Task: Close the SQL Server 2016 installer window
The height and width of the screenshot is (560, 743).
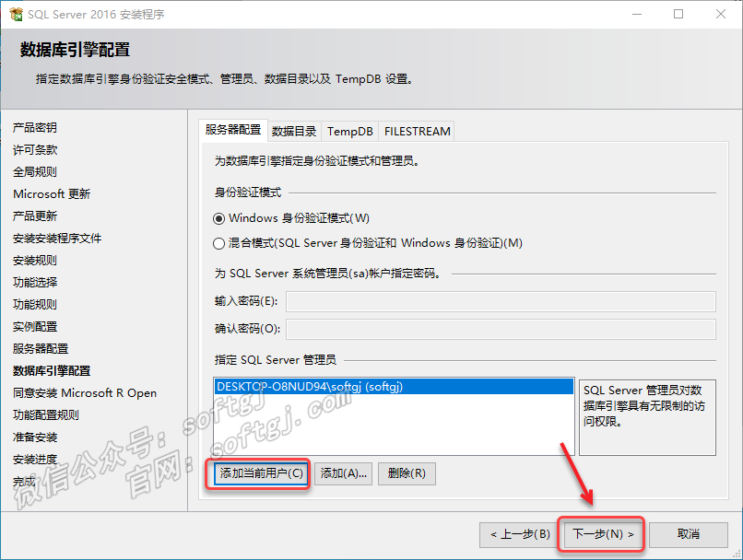Action: [721, 14]
